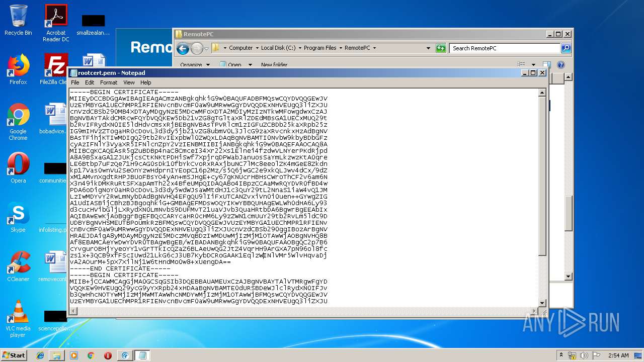Open Skype desktop shortcut
Screen dimensions: 644x362
click(18, 217)
